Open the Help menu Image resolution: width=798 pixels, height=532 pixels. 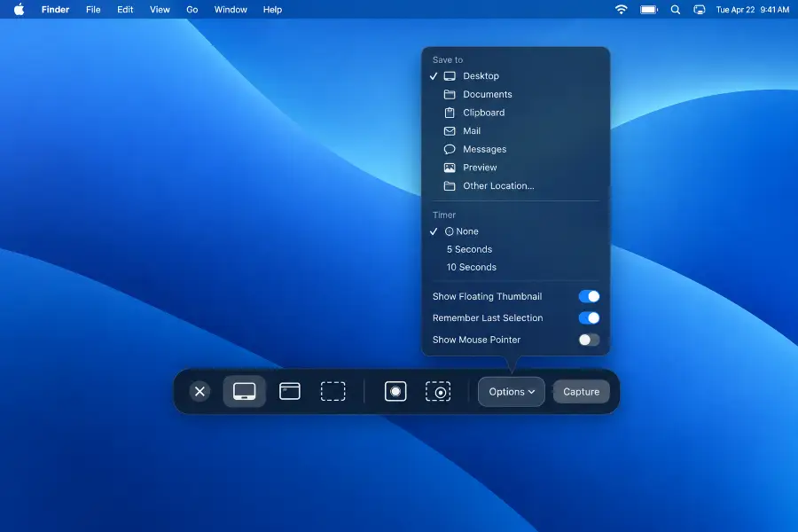click(x=272, y=9)
